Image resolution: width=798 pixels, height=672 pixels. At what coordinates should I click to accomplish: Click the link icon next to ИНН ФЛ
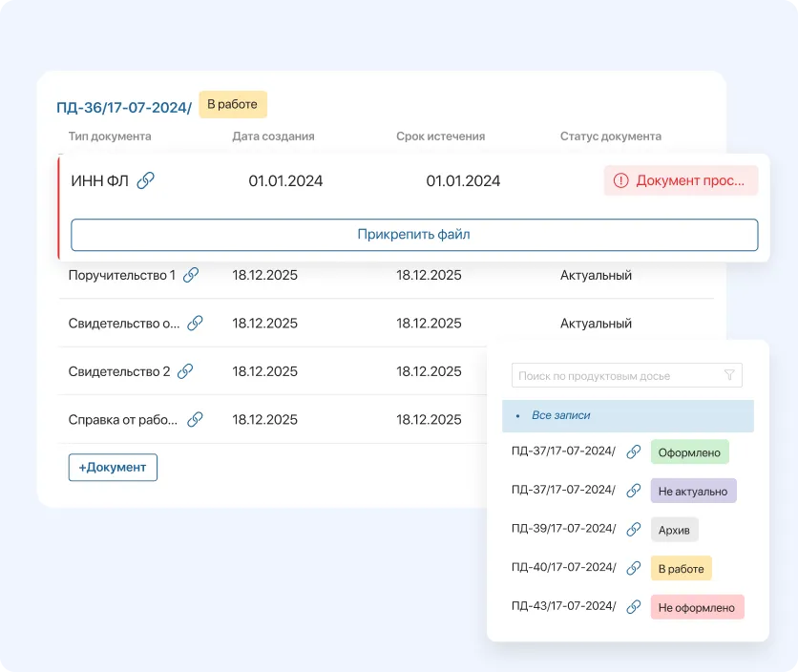pos(146,180)
